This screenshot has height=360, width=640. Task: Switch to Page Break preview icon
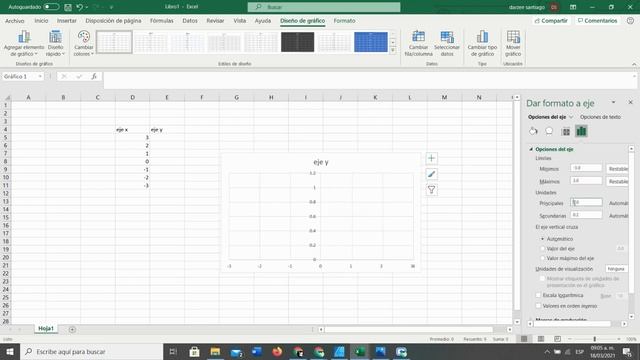[557, 339]
